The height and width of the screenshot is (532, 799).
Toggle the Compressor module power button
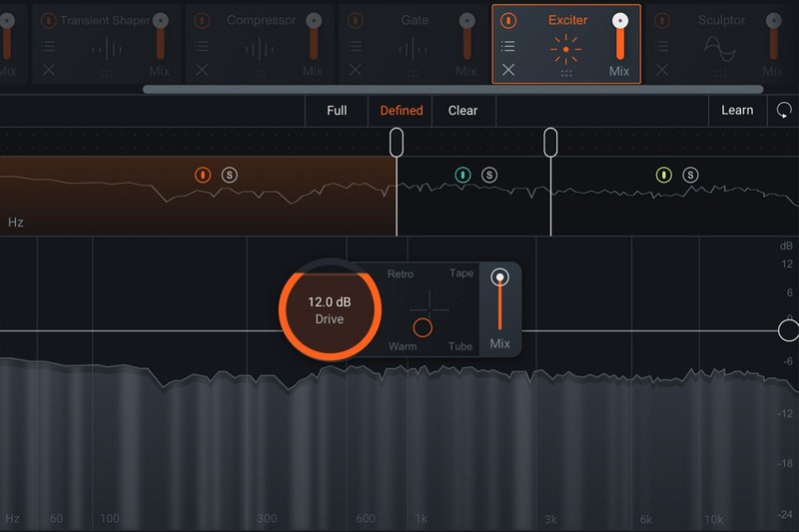[202, 21]
